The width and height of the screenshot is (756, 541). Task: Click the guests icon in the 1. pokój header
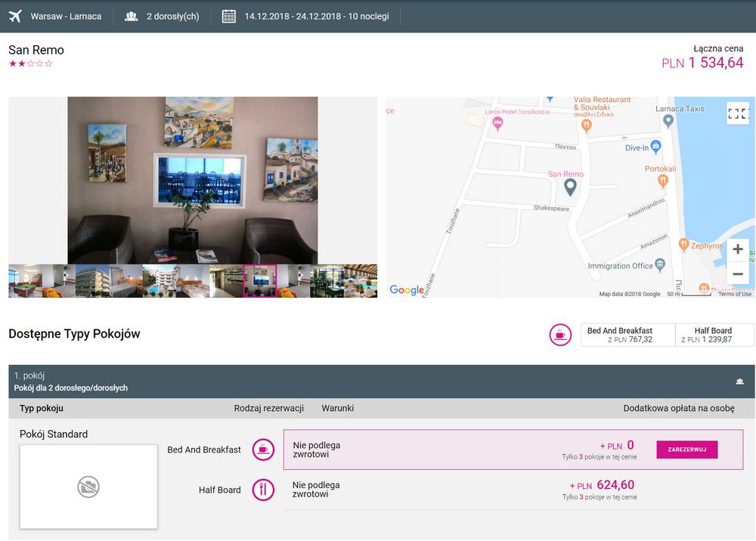tap(739, 382)
